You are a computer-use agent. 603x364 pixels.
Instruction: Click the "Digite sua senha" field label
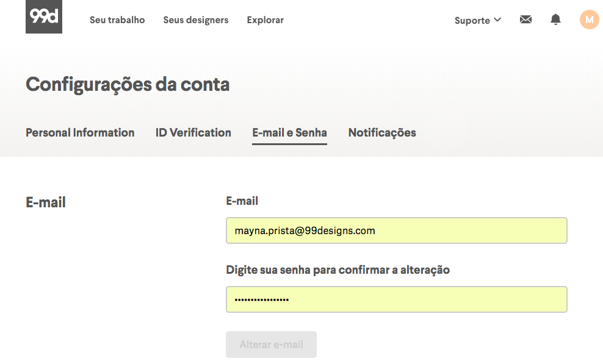coord(338,269)
